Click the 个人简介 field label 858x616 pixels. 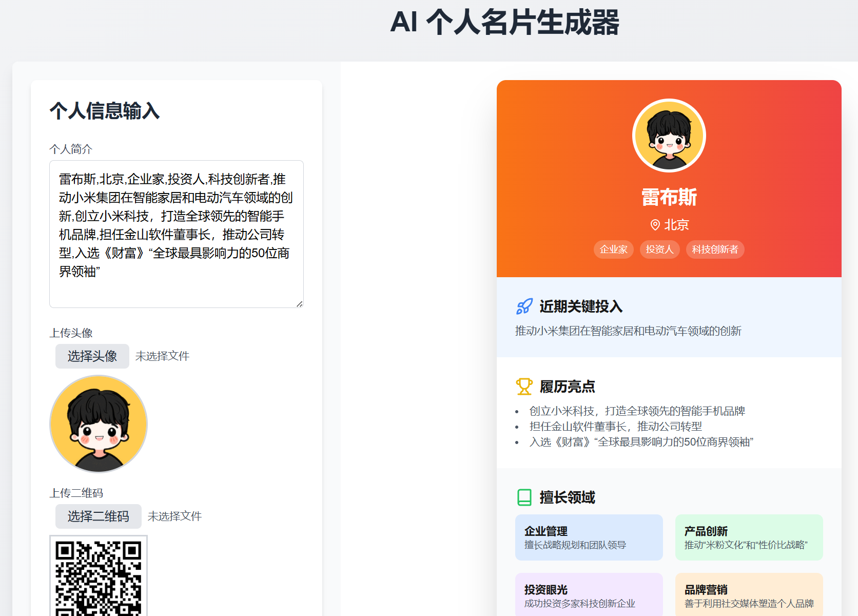tap(71, 149)
